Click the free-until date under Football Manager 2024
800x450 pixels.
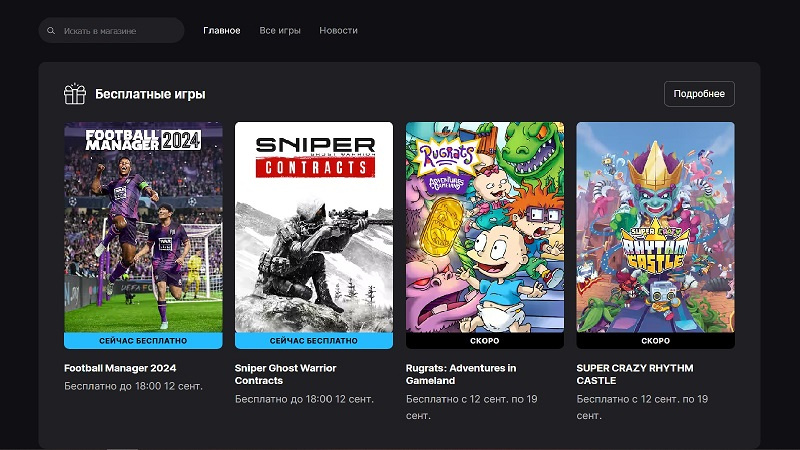(133, 386)
